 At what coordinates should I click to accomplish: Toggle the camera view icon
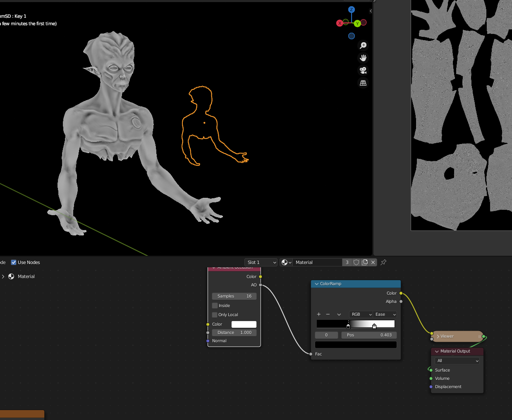[363, 70]
